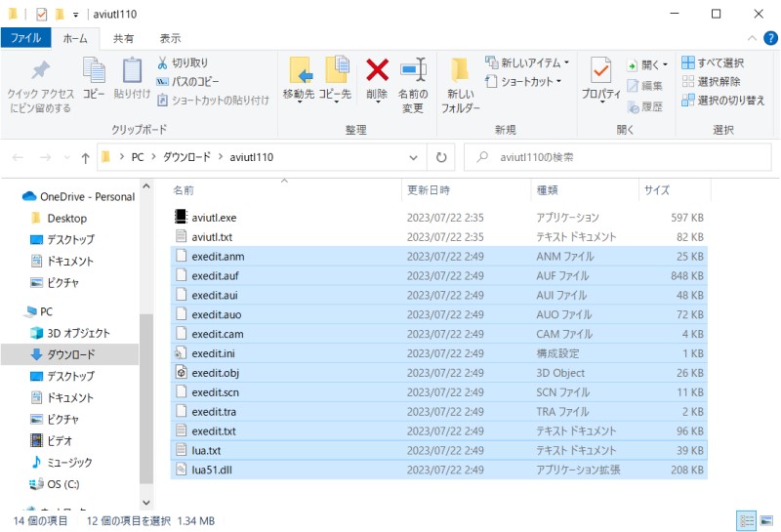Select the lua51.dll file
The height and width of the screenshot is (532, 781).
(438, 470)
